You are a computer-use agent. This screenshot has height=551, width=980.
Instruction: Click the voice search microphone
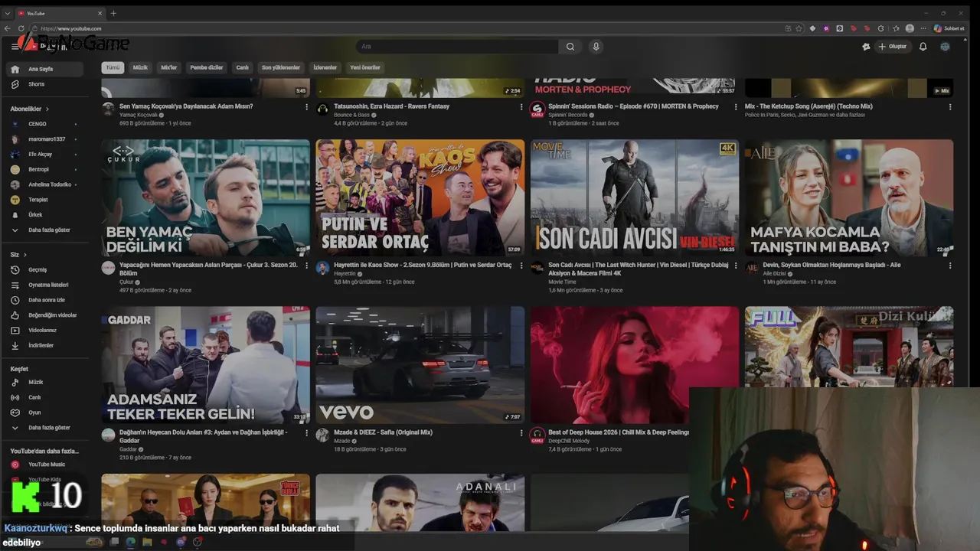point(596,47)
